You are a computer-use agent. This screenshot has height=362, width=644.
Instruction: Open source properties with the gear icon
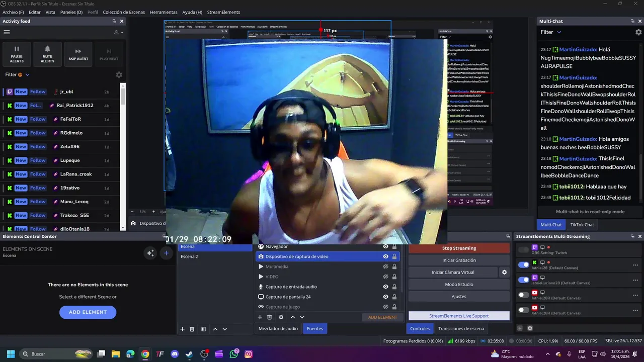[x=281, y=317]
